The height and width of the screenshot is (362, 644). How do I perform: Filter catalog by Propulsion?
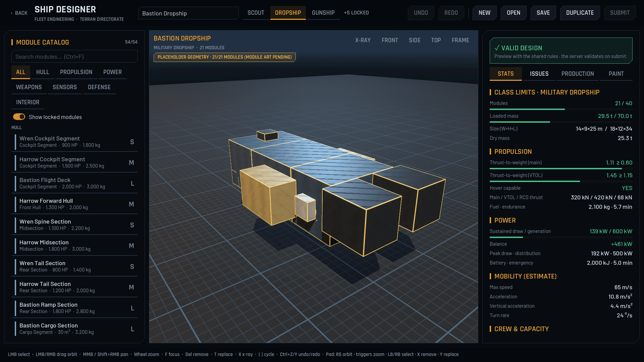coord(76,72)
